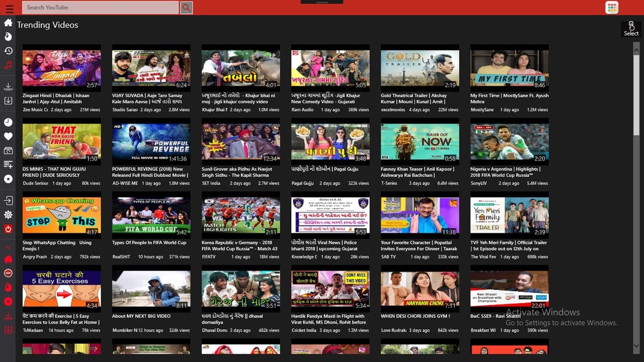Click the red flame icon
Image resolution: width=644 pixels, height=362 pixels.
pos(8,287)
